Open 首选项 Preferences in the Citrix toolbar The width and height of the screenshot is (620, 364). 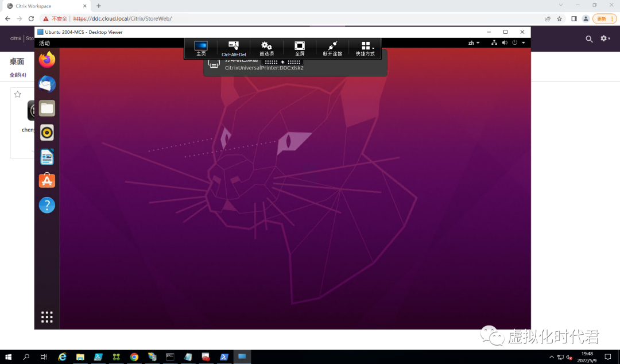point(266,48)
